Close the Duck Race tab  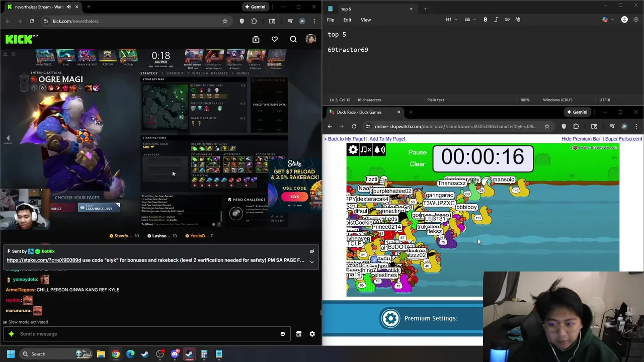coord(398,112)
